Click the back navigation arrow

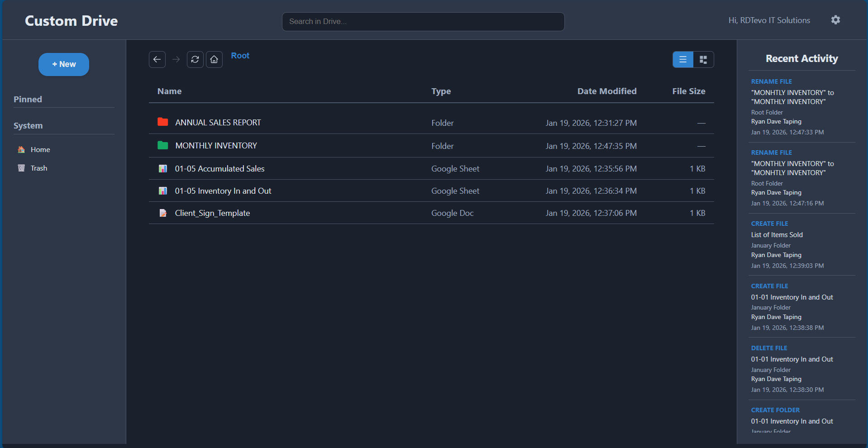pyautogui.click(x=157, y=59)
